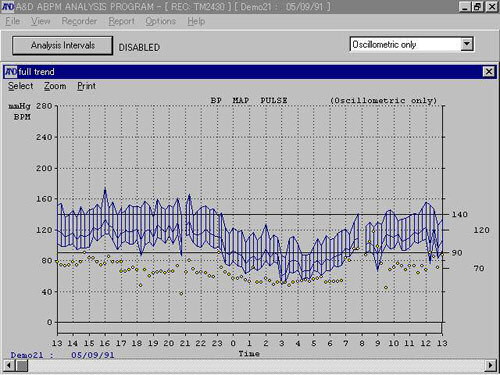Close the ABPM Analysis Program window
Image resolution: width=500 pixels, height=375 pixels.
[492, 6]
